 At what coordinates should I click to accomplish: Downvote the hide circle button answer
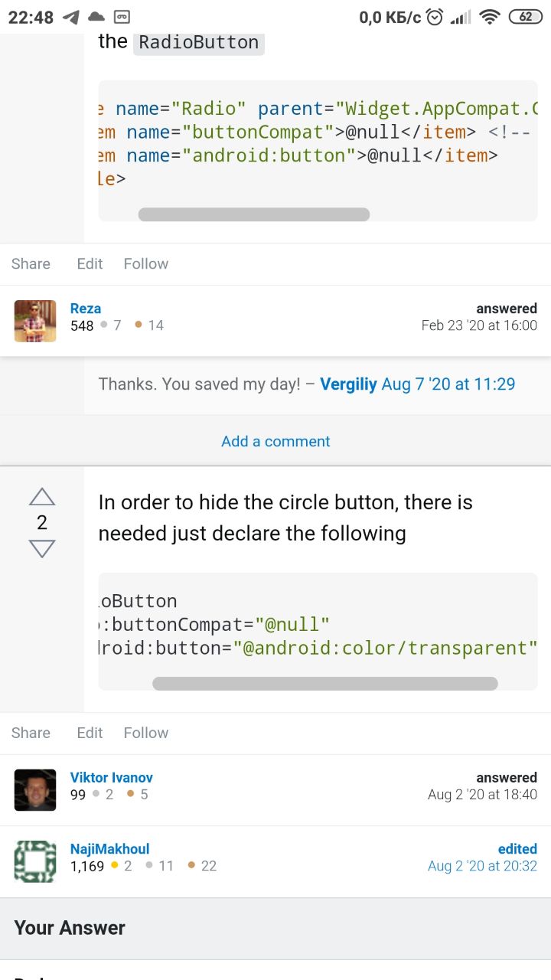click(42, 549)
